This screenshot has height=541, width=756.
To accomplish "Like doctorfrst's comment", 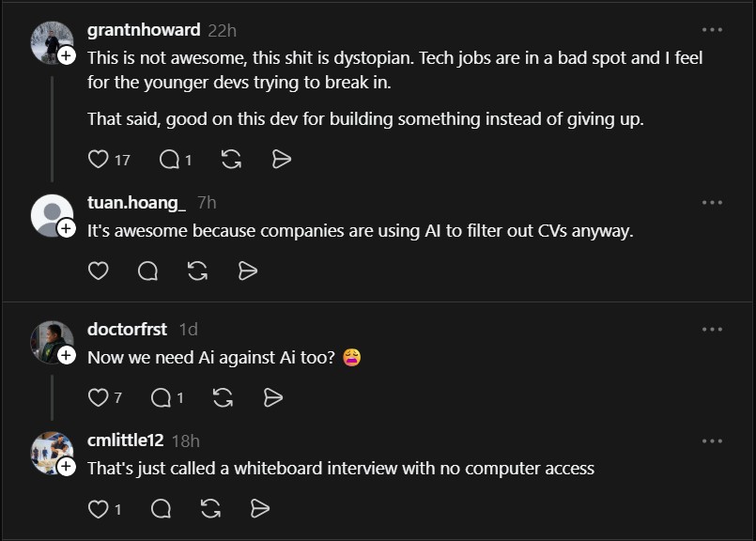I will 100,397.
